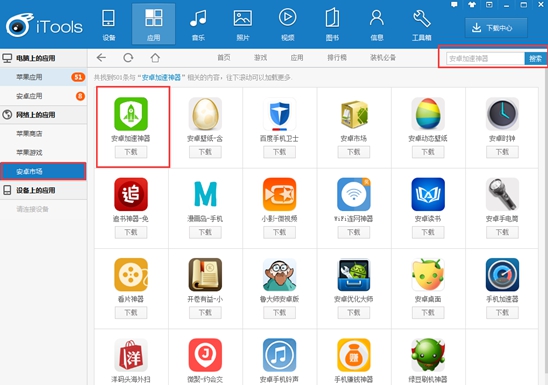This screenshot has height=385, width=548.
Task: Select the 装机必备 tab
Action: [x=383, y=58]
